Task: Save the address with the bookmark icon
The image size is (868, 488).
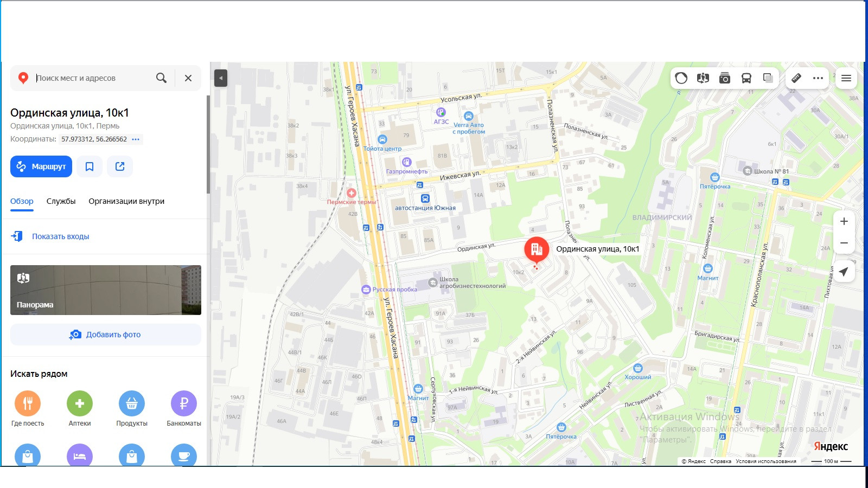Action: pyautogui.click(x=90, y=166)
